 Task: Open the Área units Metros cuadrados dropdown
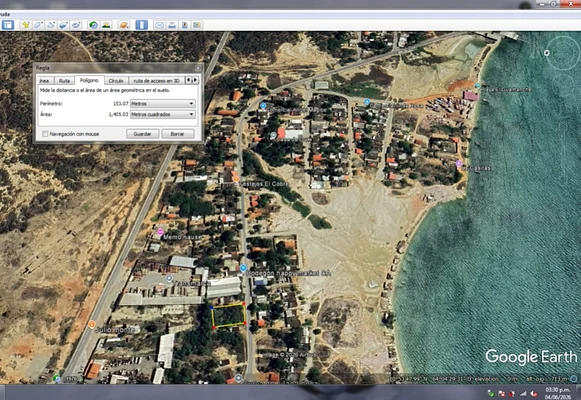click(163, 114)
